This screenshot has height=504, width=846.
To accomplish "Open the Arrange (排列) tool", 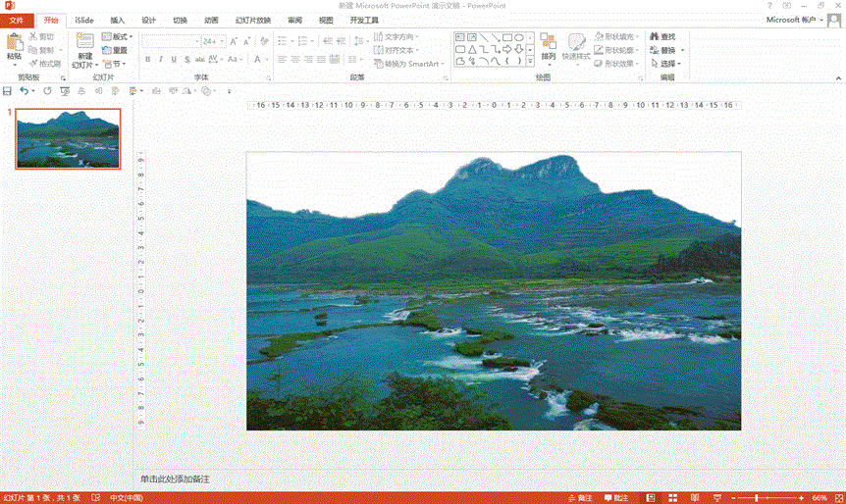I will pos(548,47).
